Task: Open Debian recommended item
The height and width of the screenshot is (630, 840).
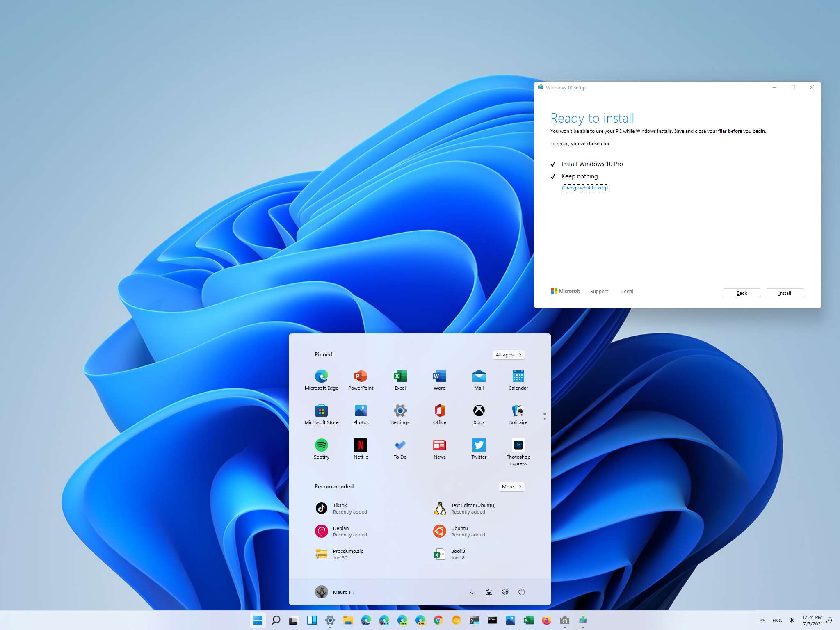Action: tap(341, 532)
